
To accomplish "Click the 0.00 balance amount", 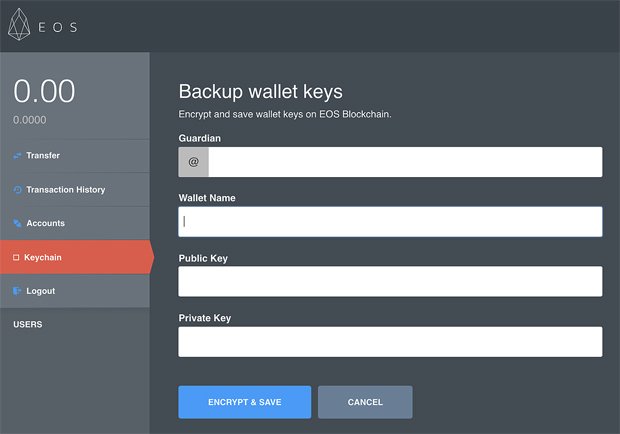I will pyautogui.click(x=44, y=91).
